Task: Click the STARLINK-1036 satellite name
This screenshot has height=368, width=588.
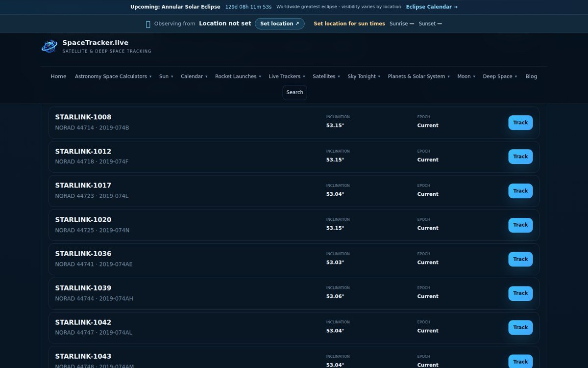Action: 83,254
